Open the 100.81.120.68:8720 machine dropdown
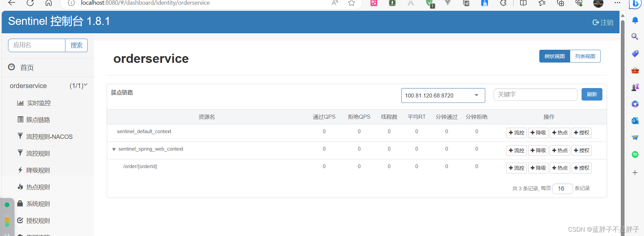The height and width of the screenshot is (236, 644). pos(443,95)
